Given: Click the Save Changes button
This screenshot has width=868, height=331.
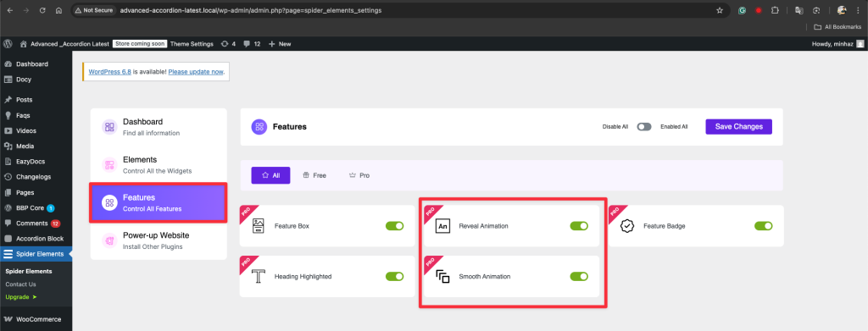Looking at the screenshot, I should click(738, 126).
